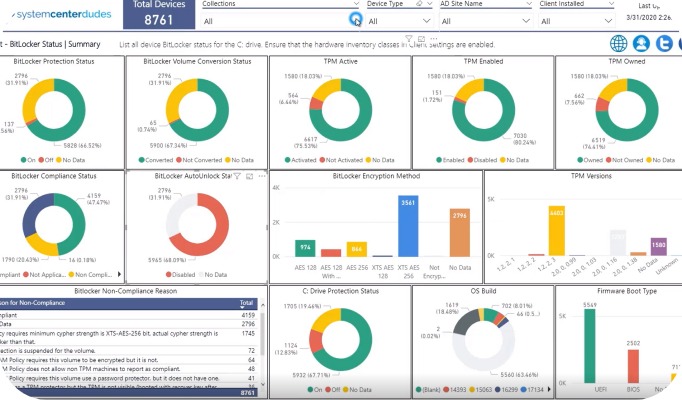Image resolution: width=682 pixels, height=400 pixels.
Task: Click the 15063 legend item in OS Build
Action: (480, 390)
